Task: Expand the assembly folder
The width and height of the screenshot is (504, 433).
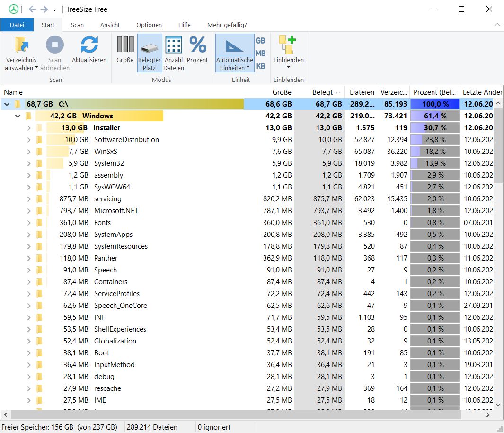Action: (29, 175)
